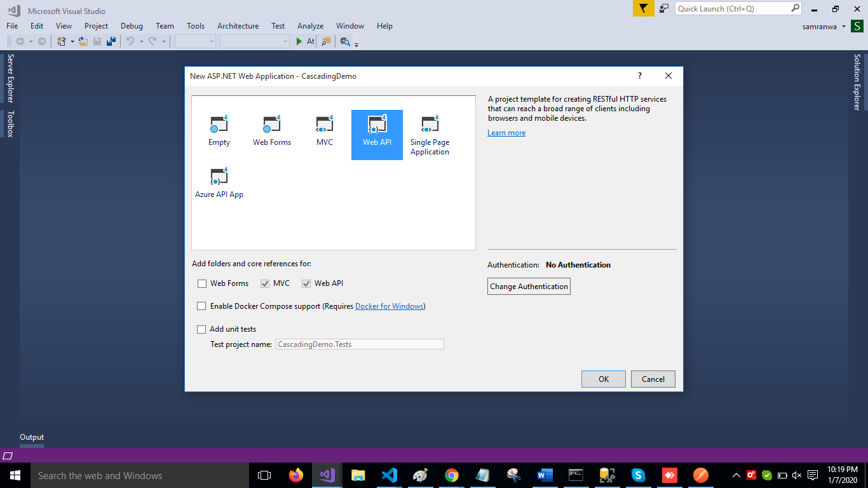Open the Analyze menu
Viewport: 868px width, 488px height.
tap(310, 26)
